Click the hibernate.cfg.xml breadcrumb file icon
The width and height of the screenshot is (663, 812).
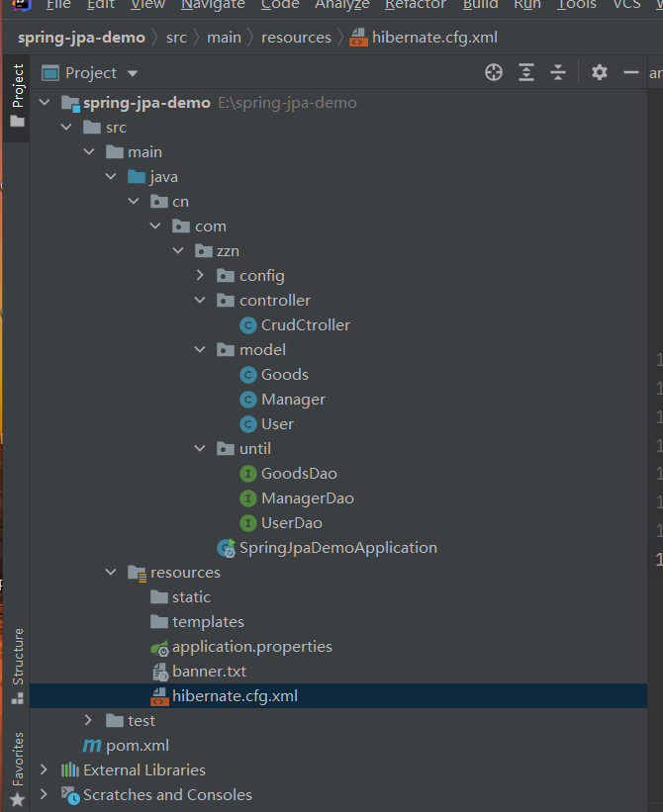click(358, 38)
